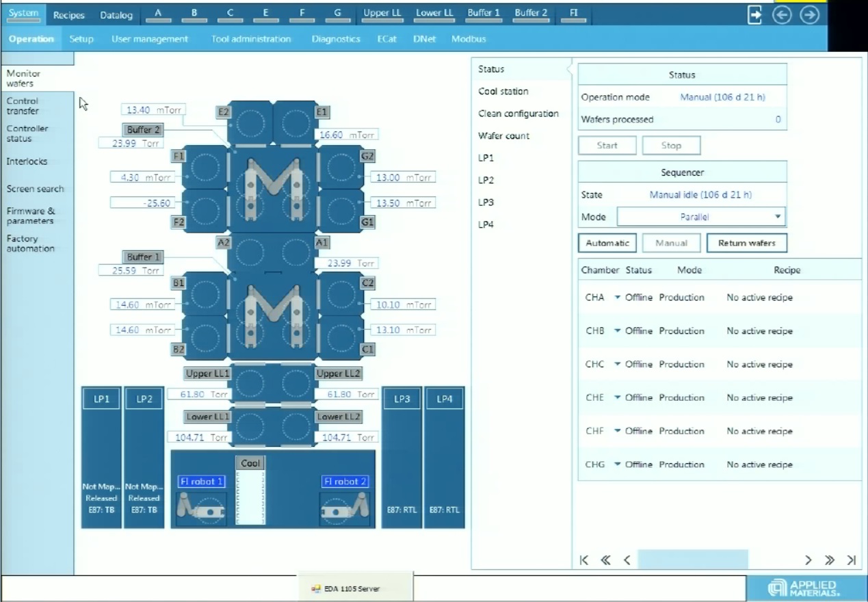Open the CHC status dropdown arrow
Viewport: 868px width, 602px height.
point(617,365)
